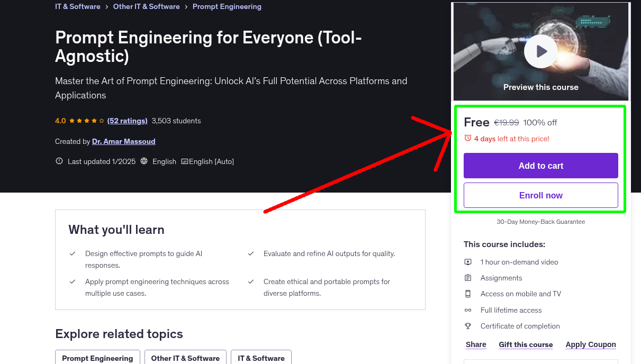Click the infinity lifetime access icon
Viewport: 641px width, 364px height.
(x=468, y=310)
